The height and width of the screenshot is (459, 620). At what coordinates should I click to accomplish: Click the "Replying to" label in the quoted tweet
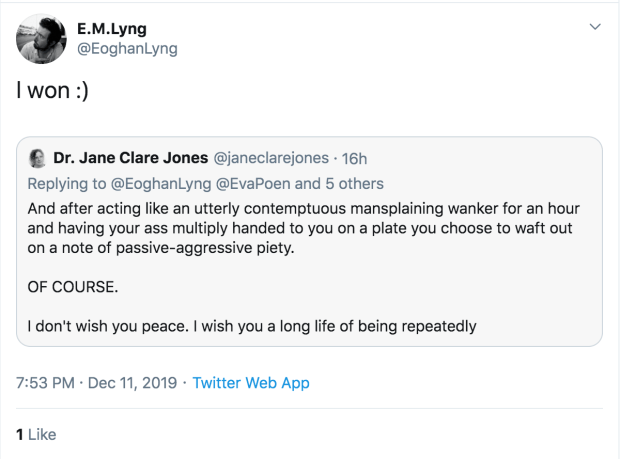65,183
